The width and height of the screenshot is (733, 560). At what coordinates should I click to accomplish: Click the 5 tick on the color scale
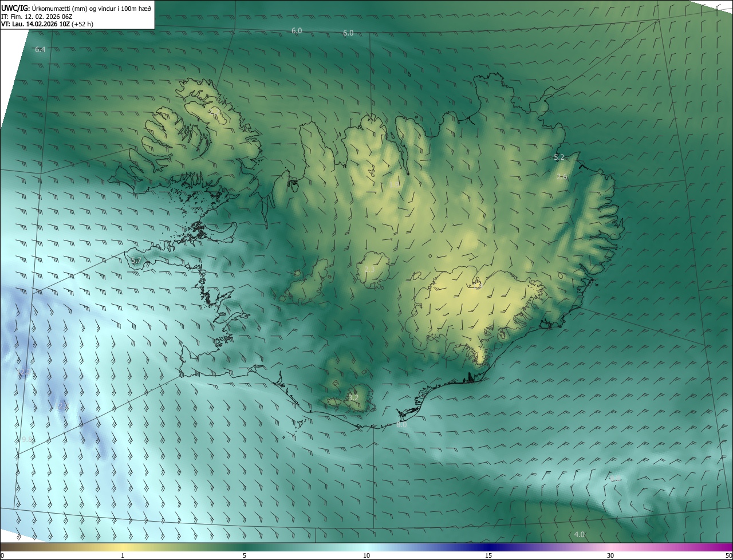pyautogui.click(x=245, y=556)
